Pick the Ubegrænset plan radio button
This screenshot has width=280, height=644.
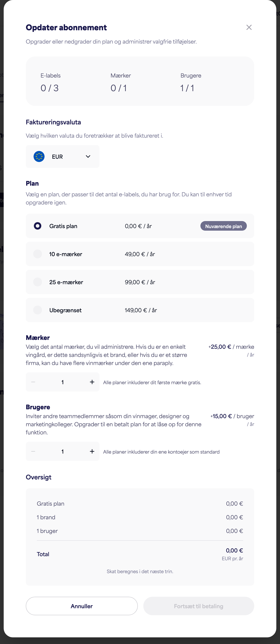pyautogui.click(x=37, y=310)
